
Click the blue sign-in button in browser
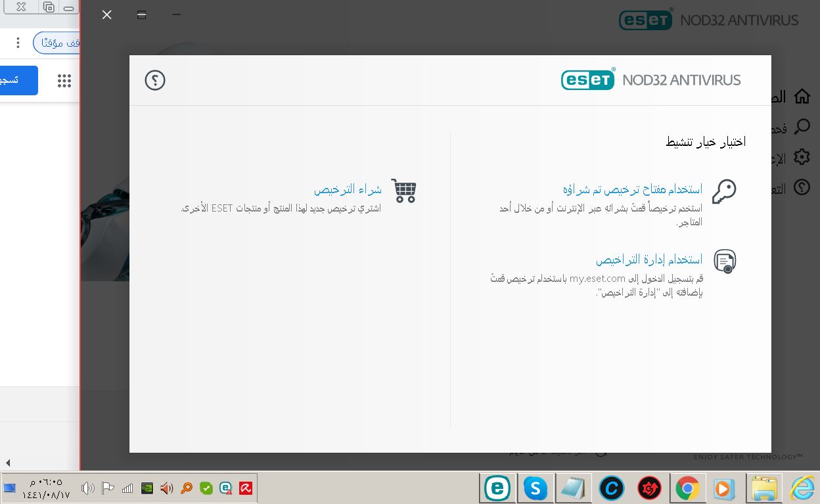(x=19, y=80)
